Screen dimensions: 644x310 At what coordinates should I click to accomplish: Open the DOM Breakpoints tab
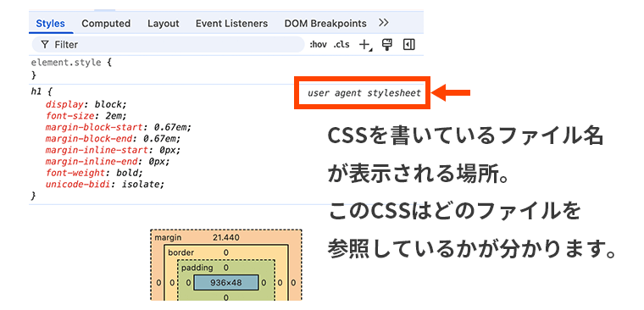(325, 24)
